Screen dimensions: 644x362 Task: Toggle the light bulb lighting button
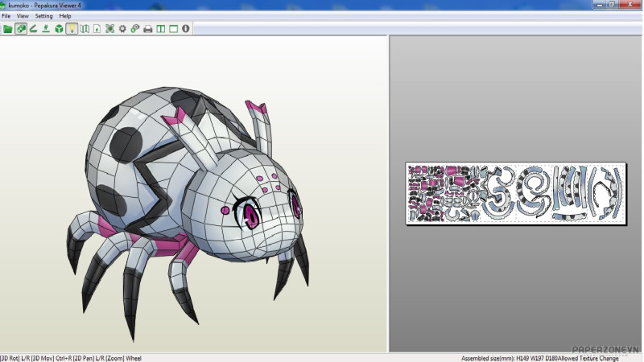click(72, 29)
